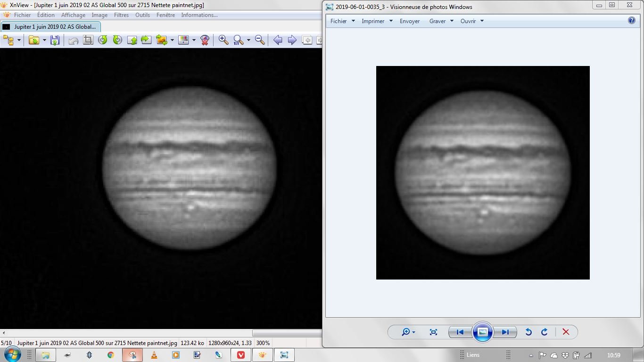The width and height of the screenshot is (644, 362).
Task: Go to previous image with left arrow in XnView
Action: [278, 40]
